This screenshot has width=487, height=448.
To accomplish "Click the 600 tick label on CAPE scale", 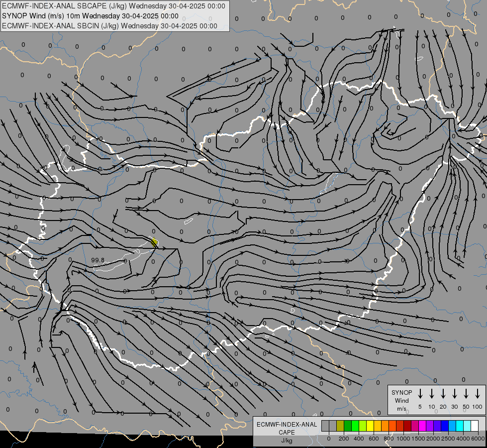I will [x=374, y=439].
